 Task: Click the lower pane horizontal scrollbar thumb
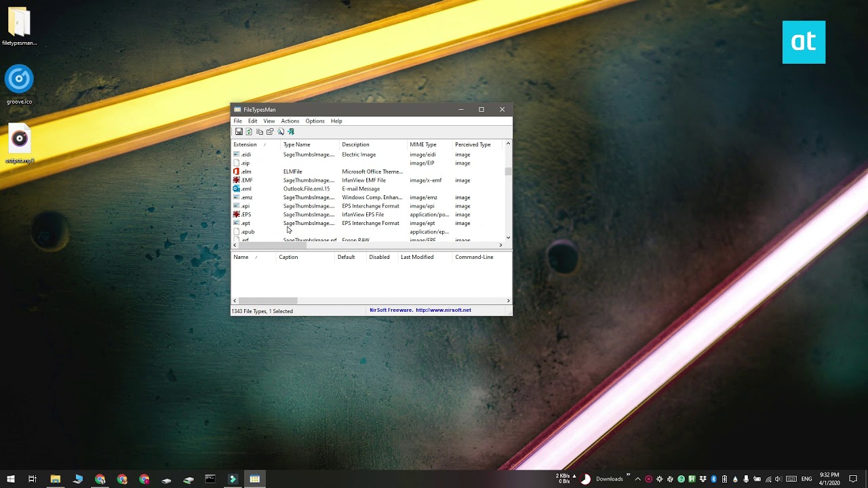268,300
